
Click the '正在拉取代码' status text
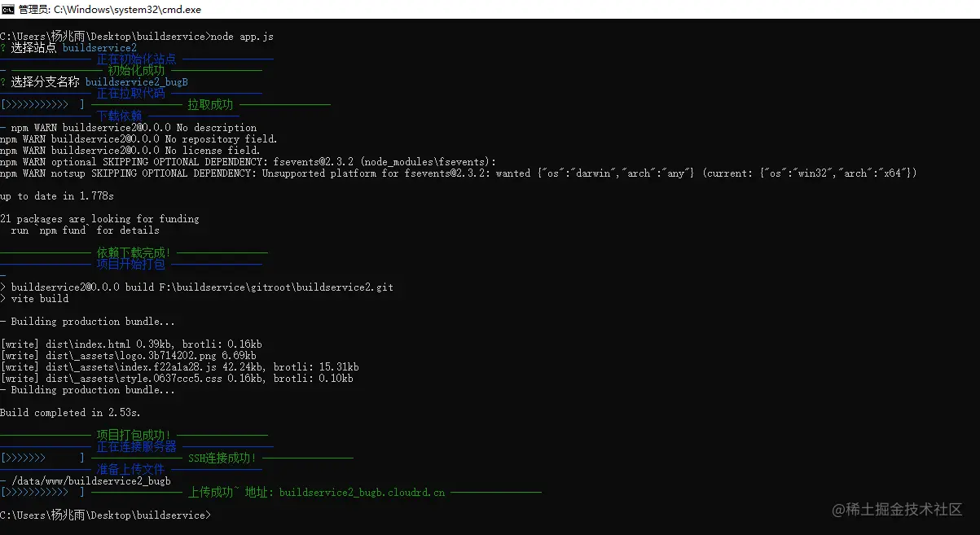[130, 94]
